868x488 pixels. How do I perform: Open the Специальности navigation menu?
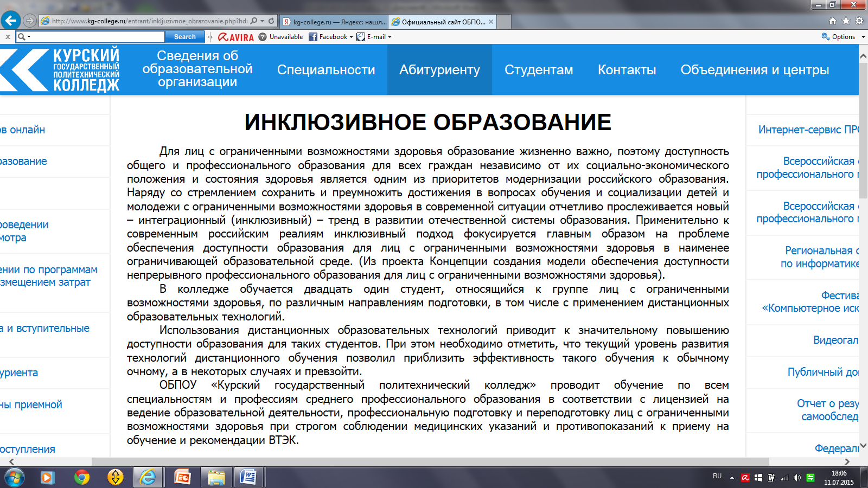point(326,70)
